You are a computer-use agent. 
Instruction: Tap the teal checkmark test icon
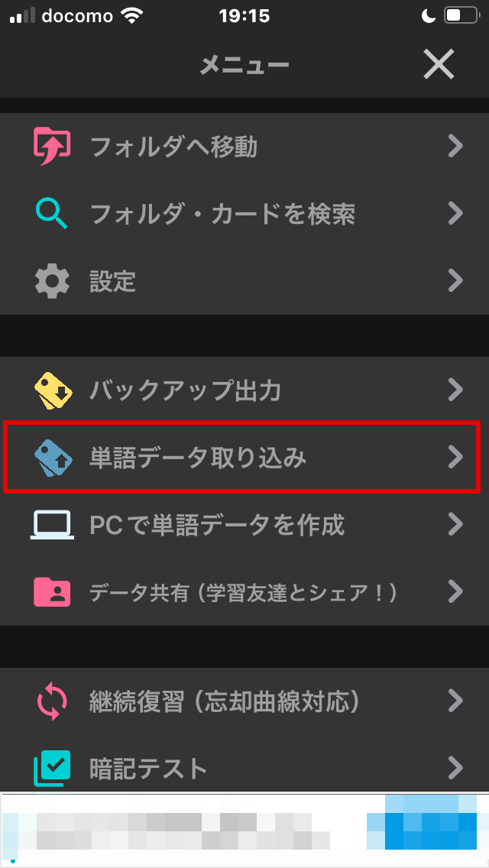pos(52,769)
